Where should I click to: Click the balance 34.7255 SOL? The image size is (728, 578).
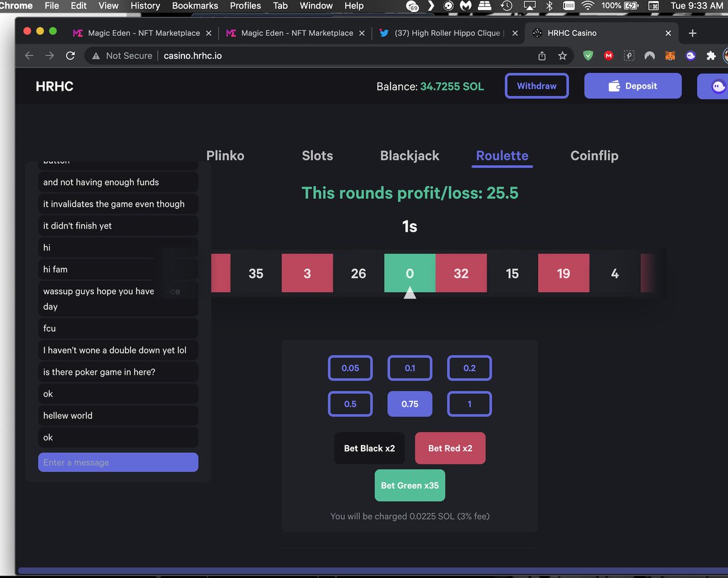(x=452, y=86)
